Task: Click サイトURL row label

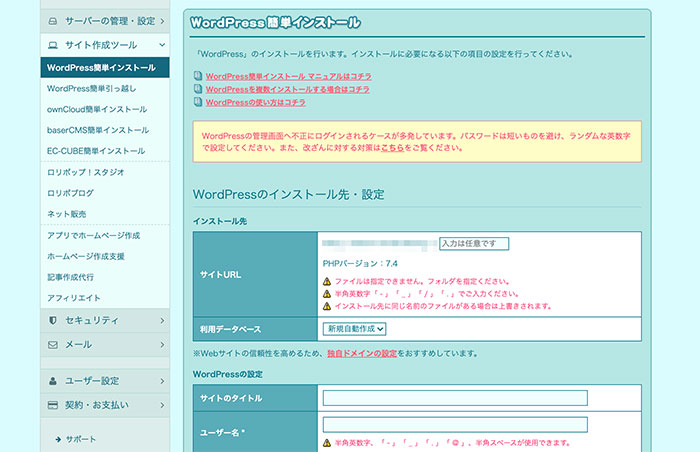Action: click(x=221, y=275)
